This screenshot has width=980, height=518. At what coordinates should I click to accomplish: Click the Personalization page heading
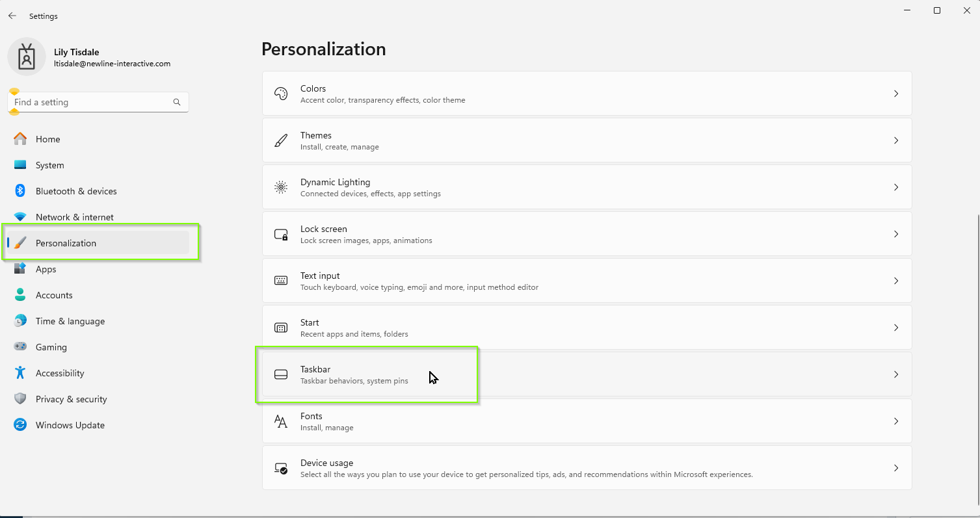324,49
